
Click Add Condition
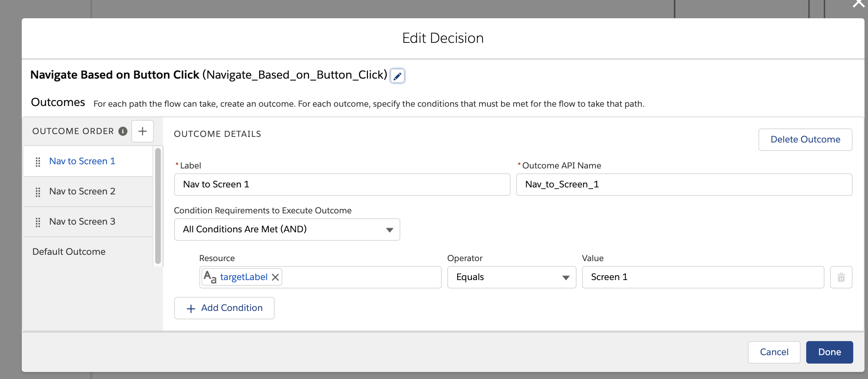[x=224, y=308]
